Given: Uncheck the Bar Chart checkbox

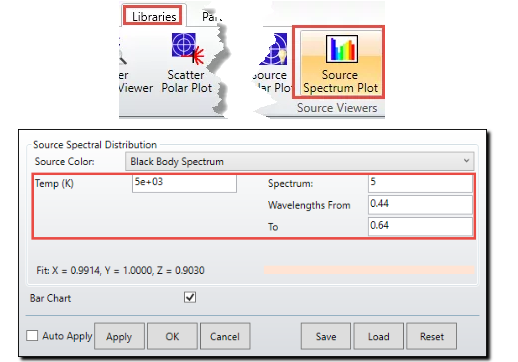Looking at the screenshot, I should (x=190, y=297).
